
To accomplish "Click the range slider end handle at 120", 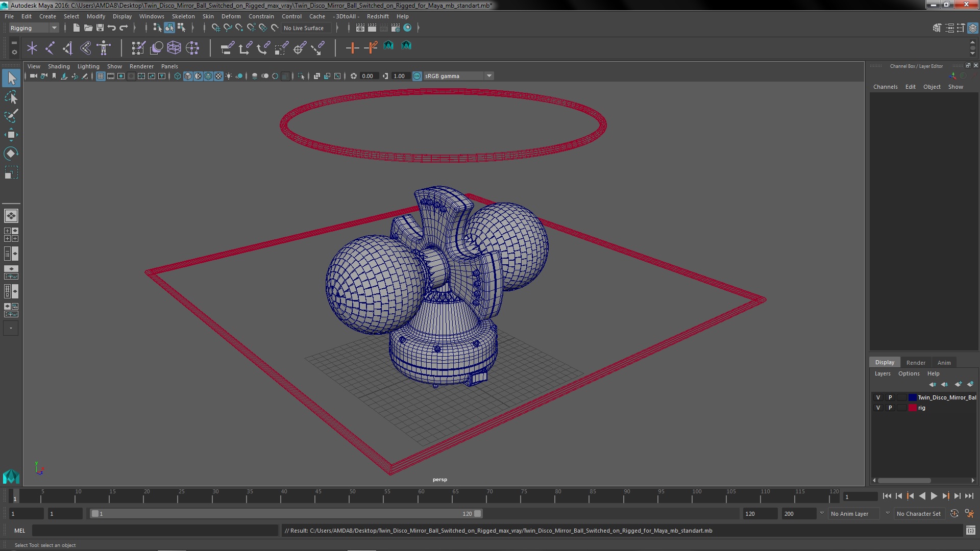I will pos(477,514).
